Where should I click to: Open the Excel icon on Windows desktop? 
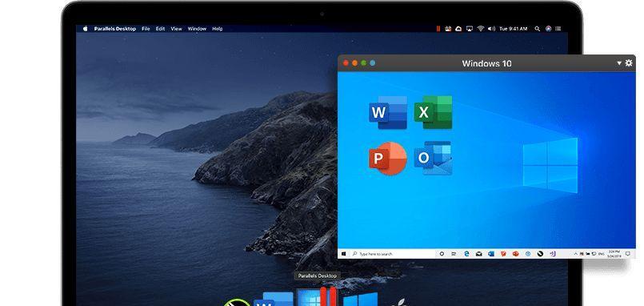point(434,112)
